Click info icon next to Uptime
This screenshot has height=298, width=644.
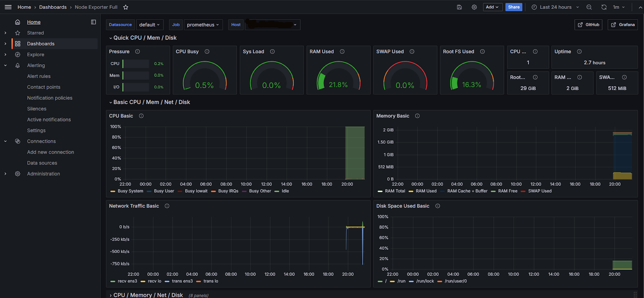click(579, 51)
